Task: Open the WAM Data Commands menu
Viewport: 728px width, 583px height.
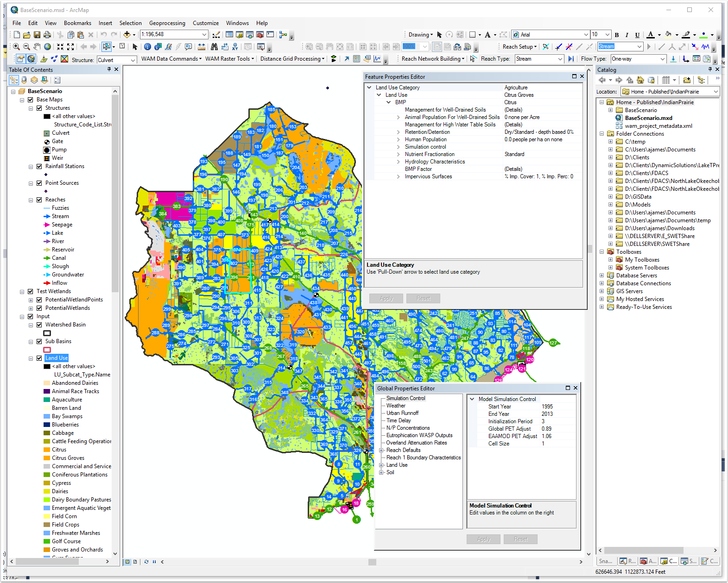Action: pos(171,59)
